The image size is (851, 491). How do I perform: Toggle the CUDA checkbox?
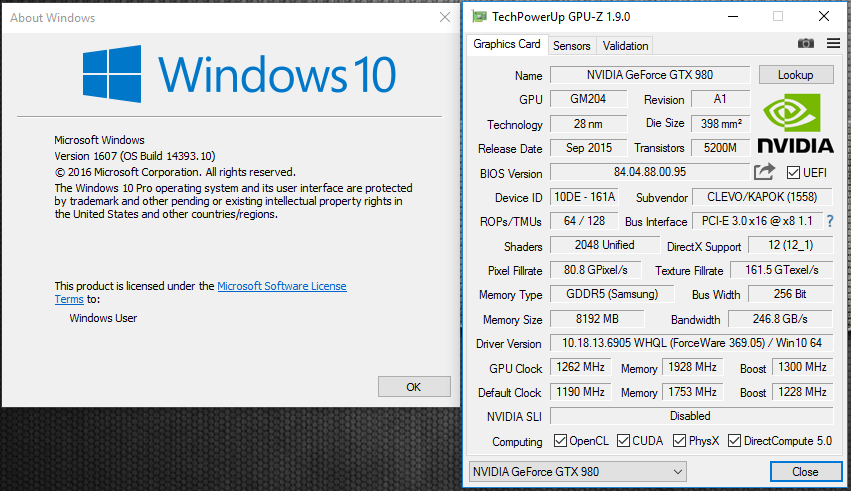(623, 441)
